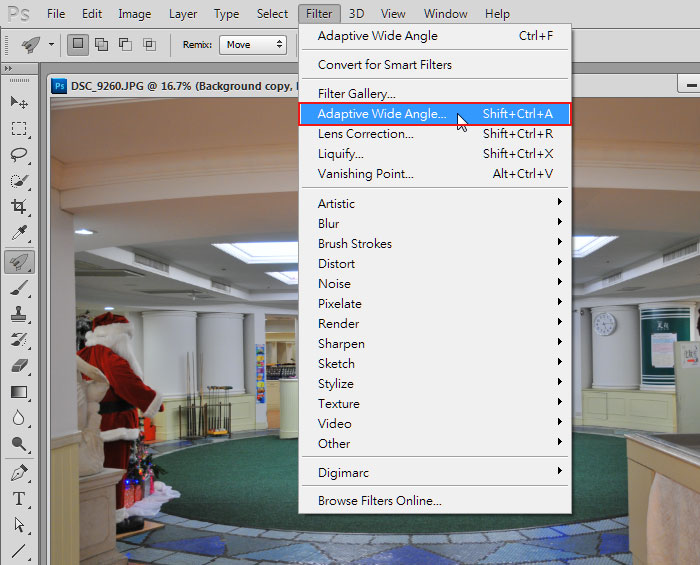
Task: Expand the Sketch filter submenu
Action: coord(434,364)
